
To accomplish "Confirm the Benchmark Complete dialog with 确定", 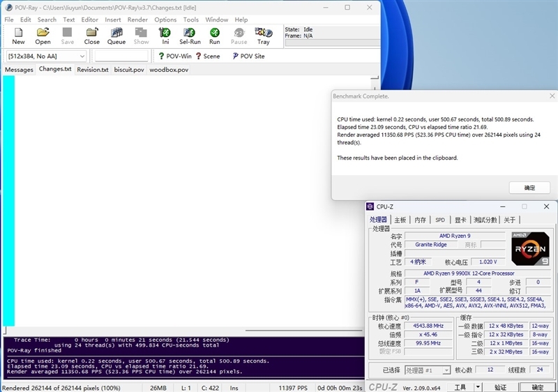I will (x=529, y=188).
